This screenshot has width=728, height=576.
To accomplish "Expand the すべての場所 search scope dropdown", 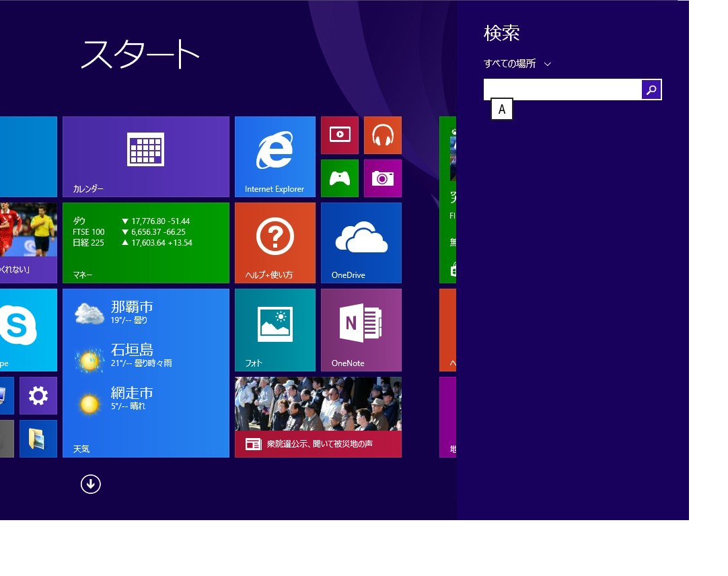I will pos(517,64).
